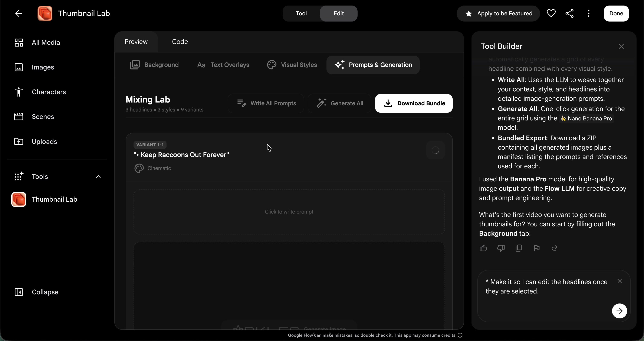Viewport: 644px width, 341px height.
Task: Flag the Tool Builder response
Action: 536,248
